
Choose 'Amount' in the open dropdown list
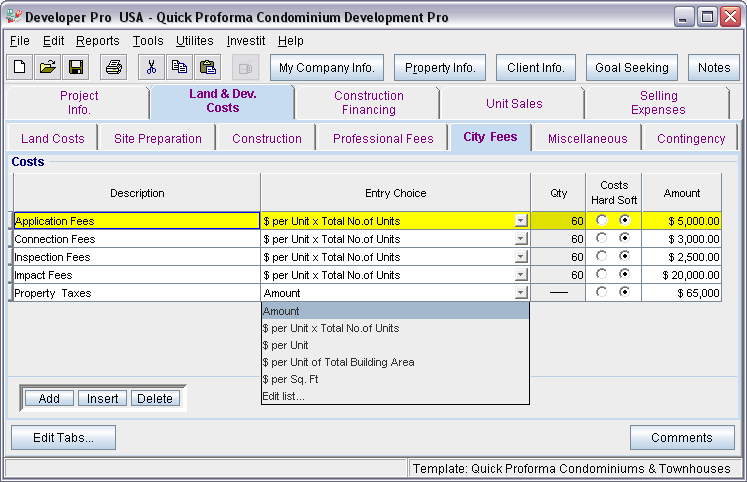[x=395, y=311]
